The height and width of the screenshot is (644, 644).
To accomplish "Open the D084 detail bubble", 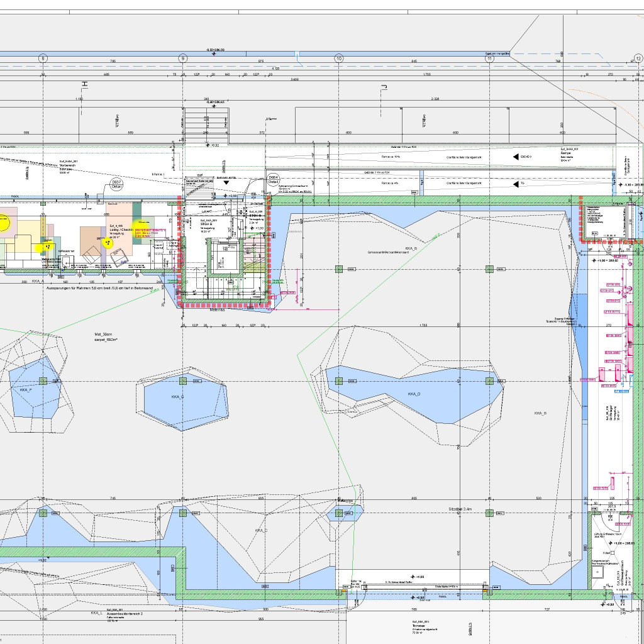I will (x=273, y=180).
